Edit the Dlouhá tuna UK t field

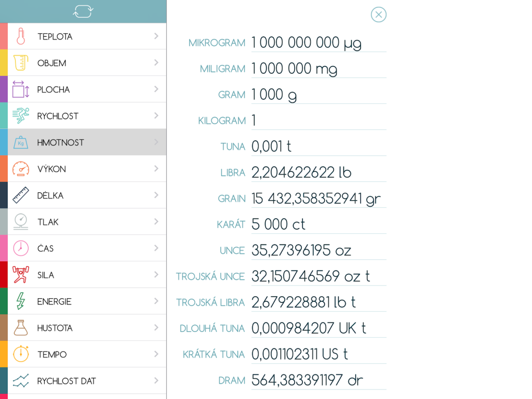coord(318,329)
